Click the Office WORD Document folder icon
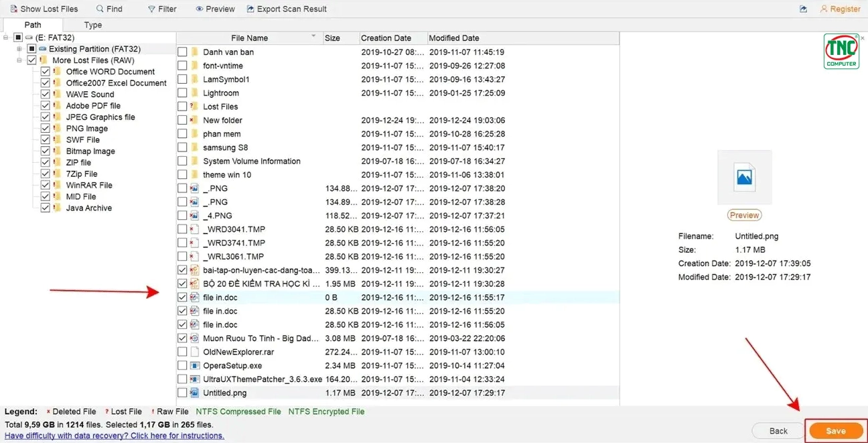 click(57, 71)
